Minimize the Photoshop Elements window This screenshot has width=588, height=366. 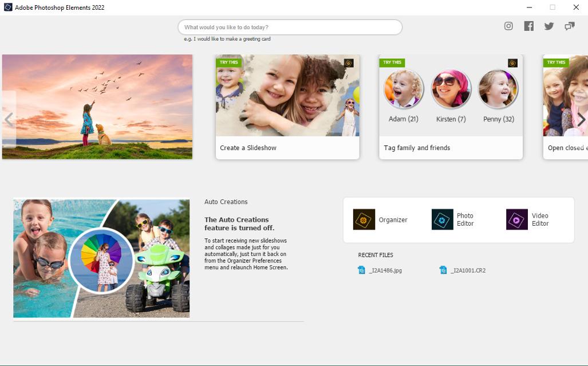coord(529,7)
